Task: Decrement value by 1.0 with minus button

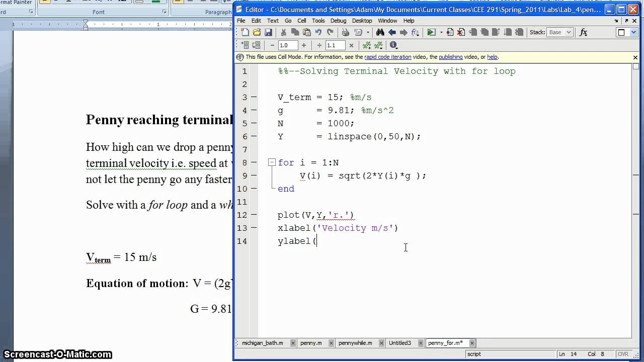Action: pyautogui.click(x=272, y=45)
